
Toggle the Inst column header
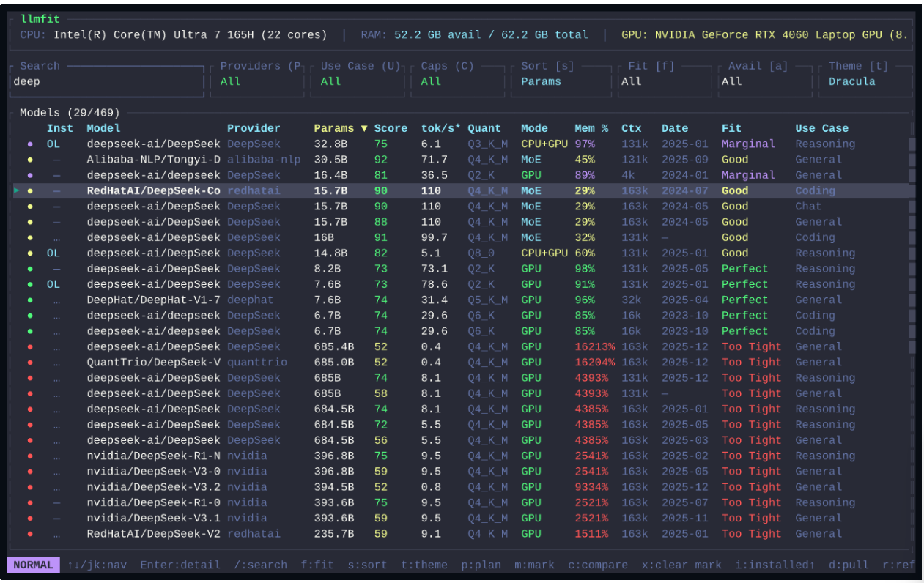60,128
